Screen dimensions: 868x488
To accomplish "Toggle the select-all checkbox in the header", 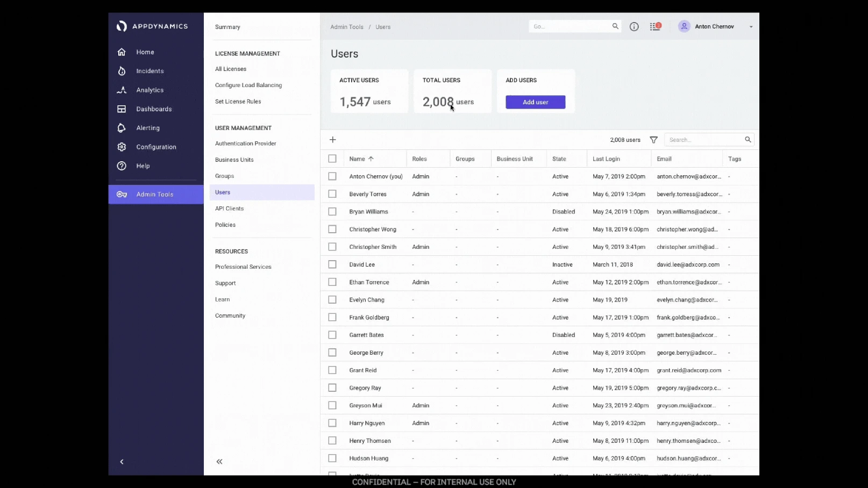I will pos(332,159).
